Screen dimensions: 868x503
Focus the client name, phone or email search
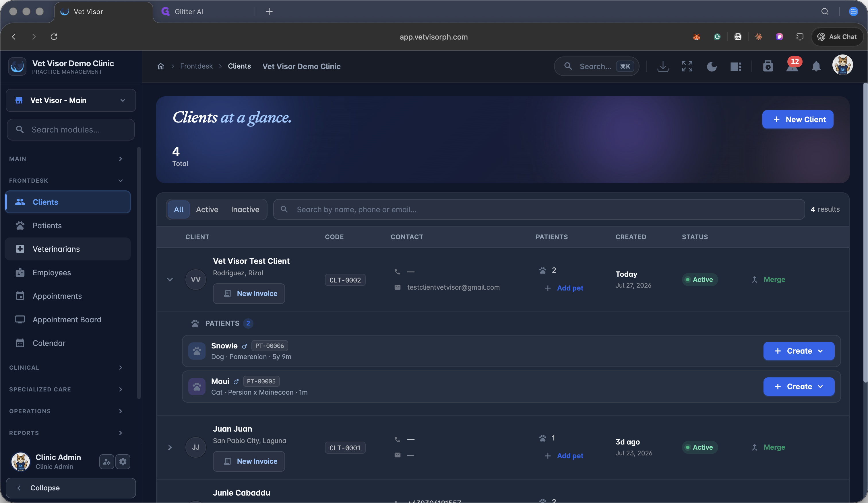(539, 210)
